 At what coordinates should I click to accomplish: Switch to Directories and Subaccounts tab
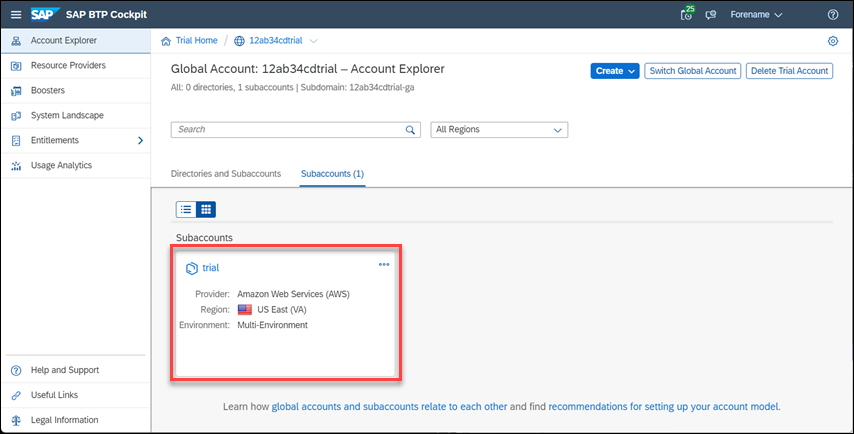pyautogui.click(x=225, y=174)
